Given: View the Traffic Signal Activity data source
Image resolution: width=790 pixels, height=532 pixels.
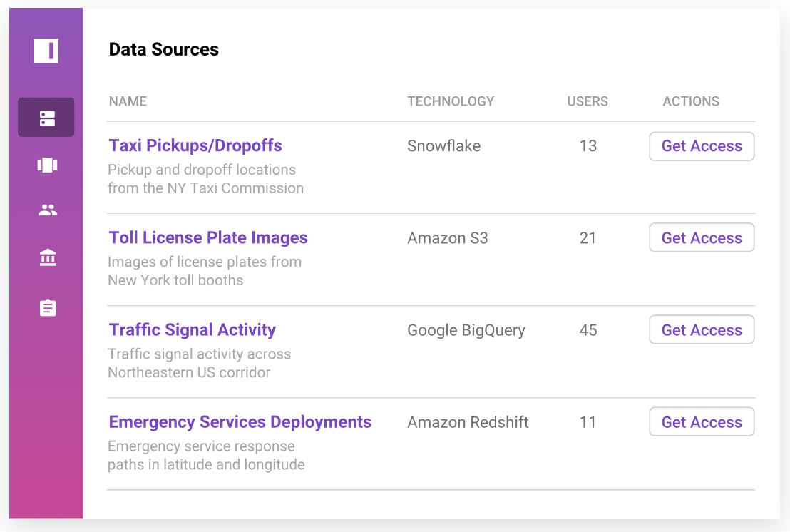Looking at the screenshot, I should click(192, 329).
